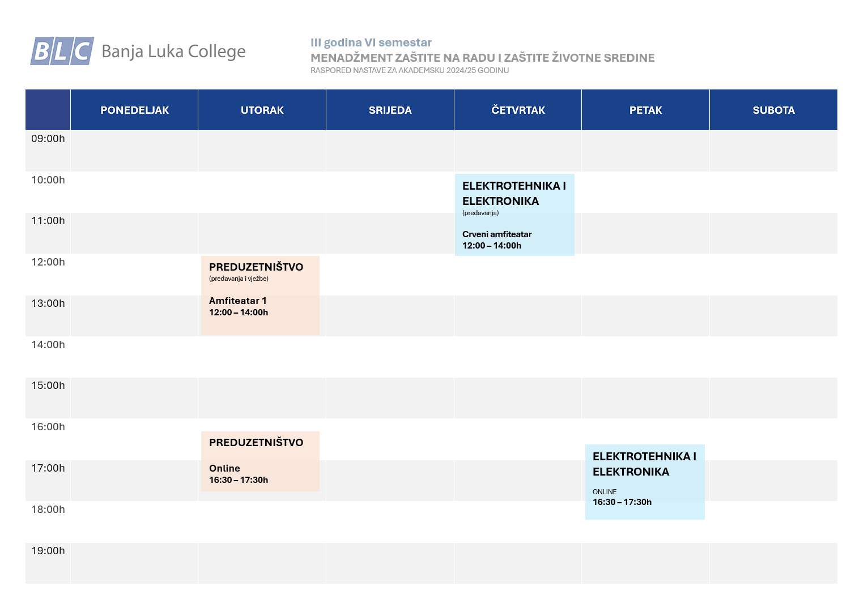Click the Crveni amfiteatar room label
Image resolution: width=868 pixels, height=612 pixels.
497,234
